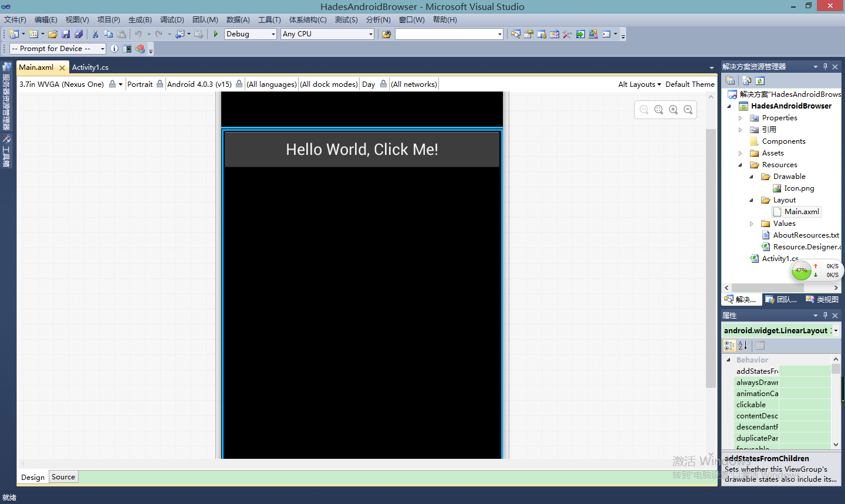Switch to the Activity1.cs tab

coord(90,67)
